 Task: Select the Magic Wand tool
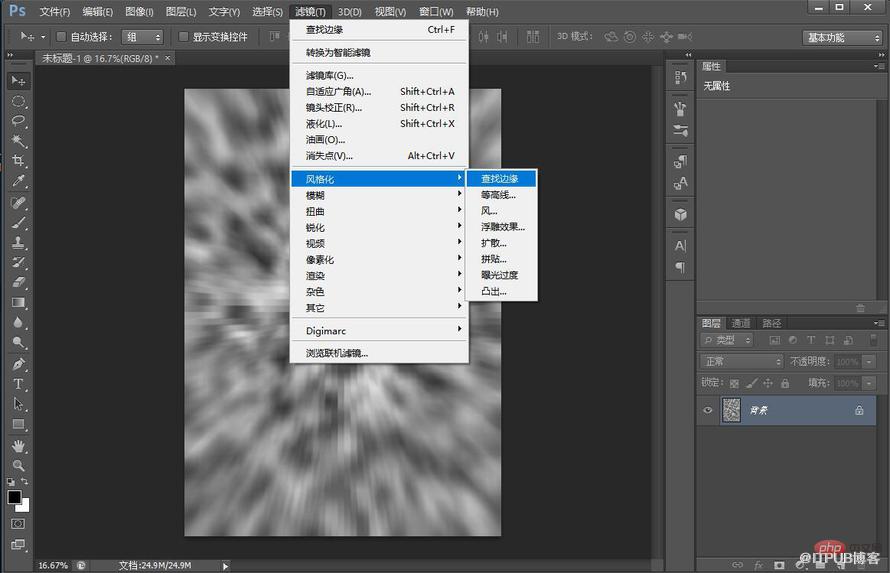18,141
